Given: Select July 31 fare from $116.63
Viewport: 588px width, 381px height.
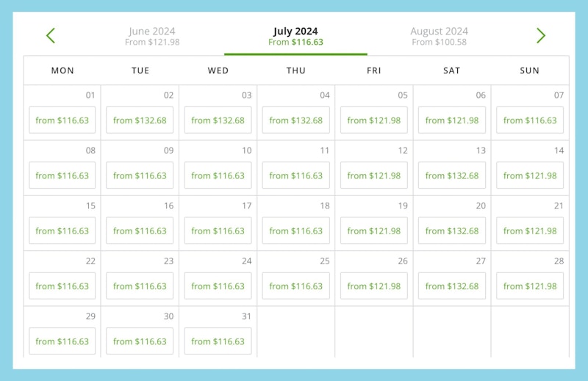Looking at the screenshot, I should coord(218,341).
